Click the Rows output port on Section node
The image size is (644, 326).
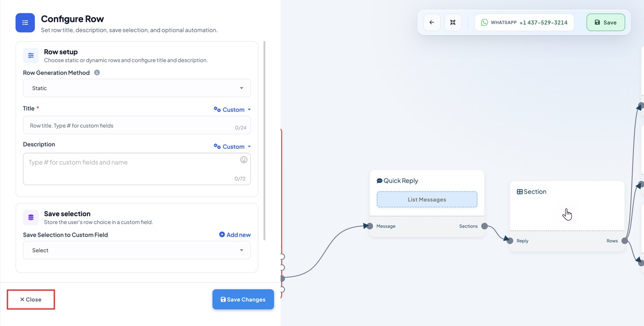625,241
